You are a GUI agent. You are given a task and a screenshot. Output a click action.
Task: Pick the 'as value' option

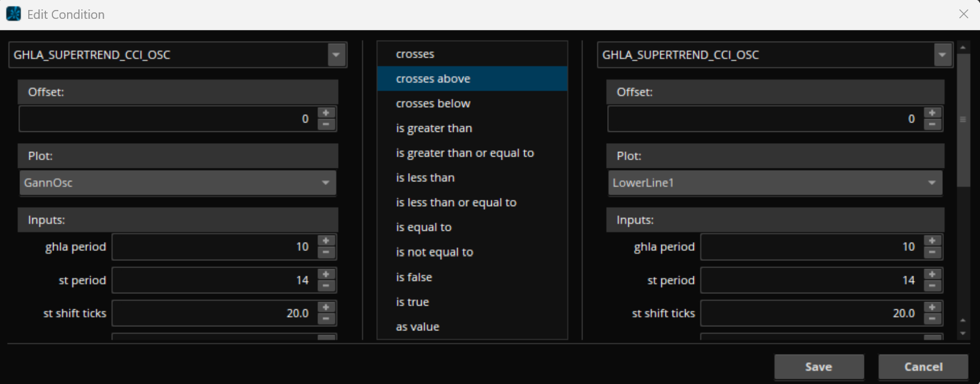(x=418, y=327)
